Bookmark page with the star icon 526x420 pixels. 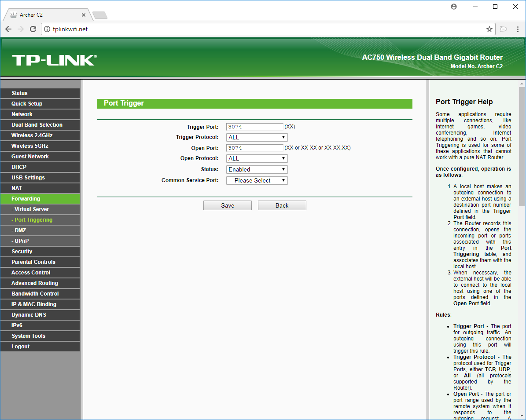click(489, 29)
